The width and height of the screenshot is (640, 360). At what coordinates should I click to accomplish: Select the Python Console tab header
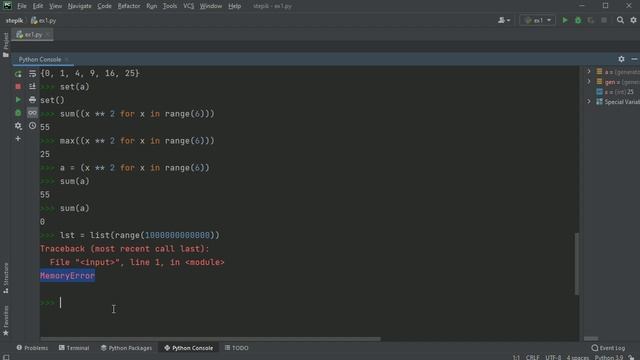pyautogui.click(x=40, y=60)
